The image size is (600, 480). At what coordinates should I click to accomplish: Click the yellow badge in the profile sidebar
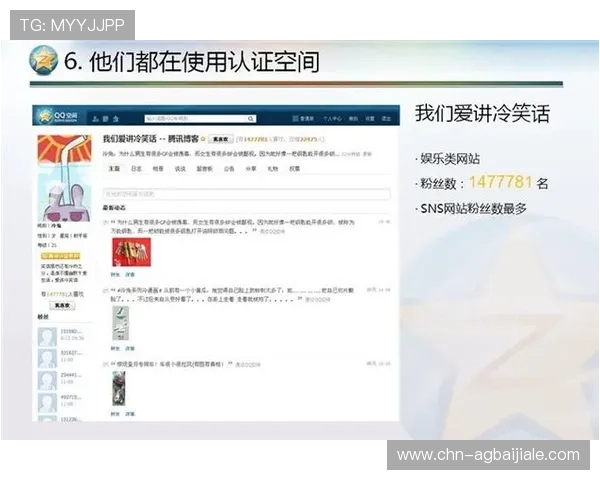pos(60,256)
